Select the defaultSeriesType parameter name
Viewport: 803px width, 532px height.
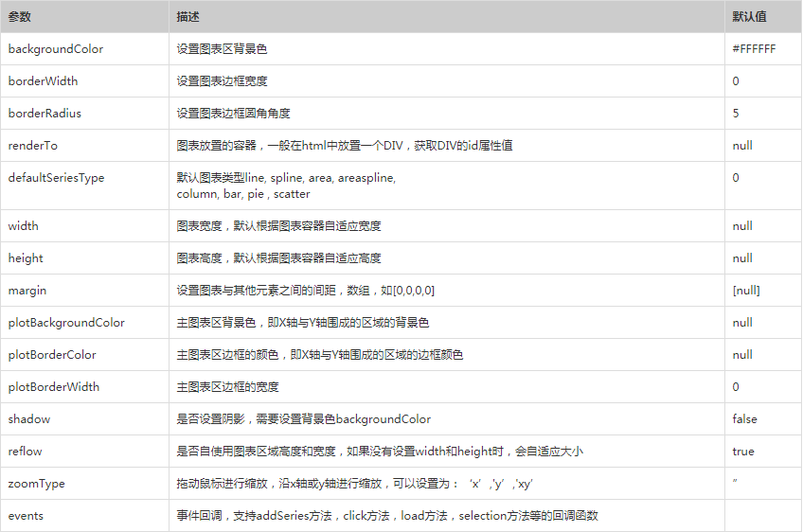click(56, 178)
